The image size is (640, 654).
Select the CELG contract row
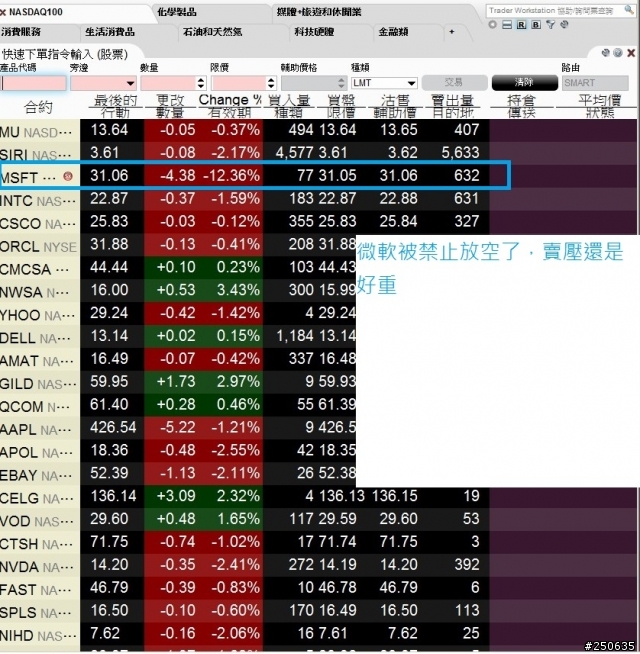(40, 499)
